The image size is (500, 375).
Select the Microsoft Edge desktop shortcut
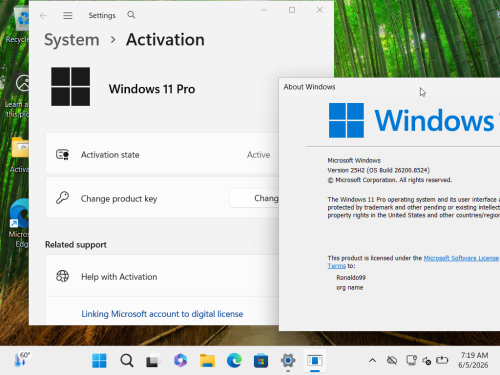(x=19, y=223)
